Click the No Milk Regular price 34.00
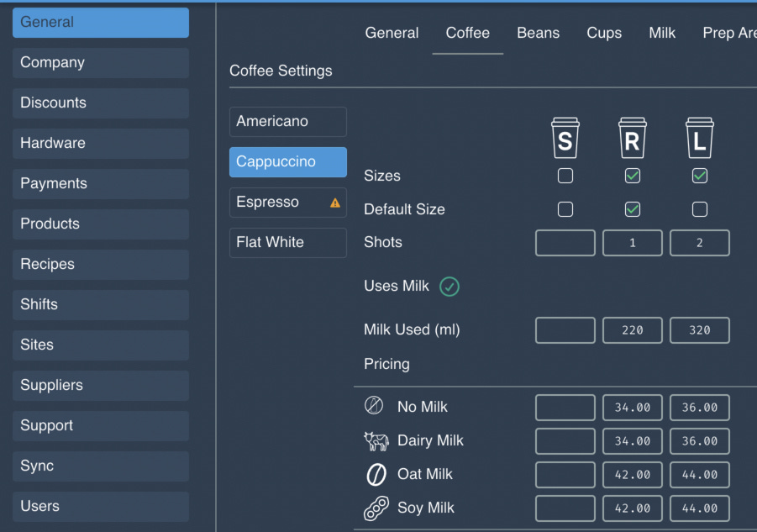 [633, 408]
